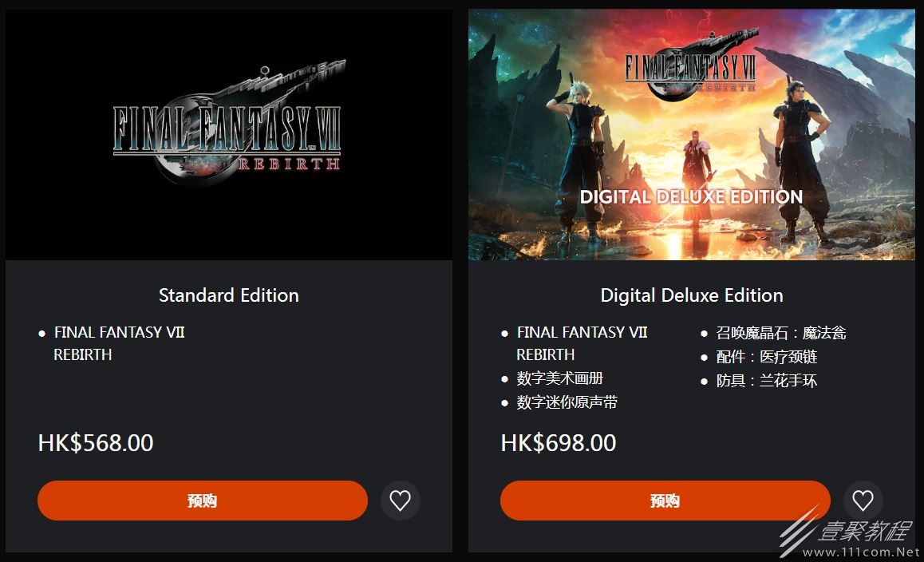Image resolution: width=924 pixels, height=562 pixels.
Task: Add Digital Deluxe Edition to wishlist via heart
Action: (863, 501)
